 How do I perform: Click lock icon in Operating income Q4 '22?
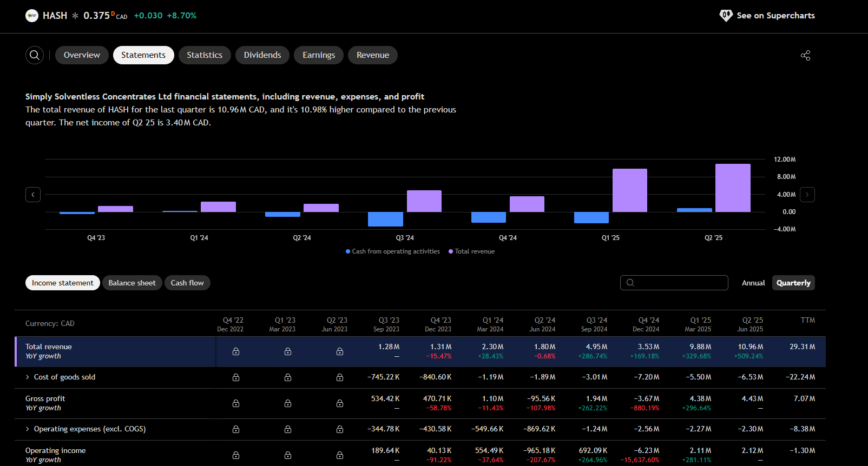point(236,455)
